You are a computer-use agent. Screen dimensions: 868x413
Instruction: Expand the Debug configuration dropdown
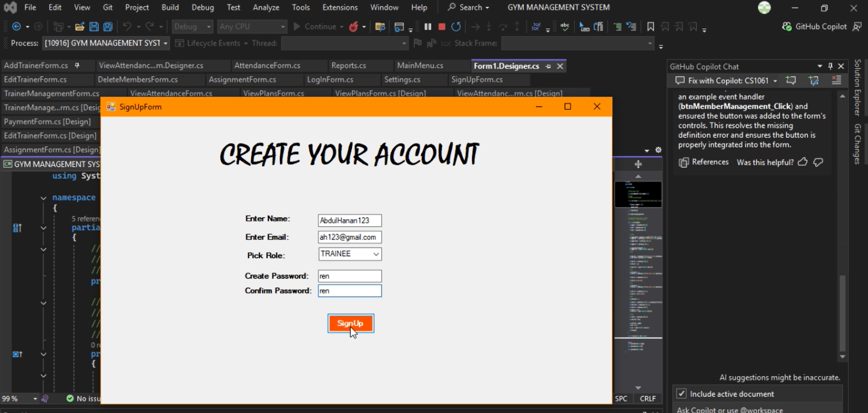click(x=208, y=27)
